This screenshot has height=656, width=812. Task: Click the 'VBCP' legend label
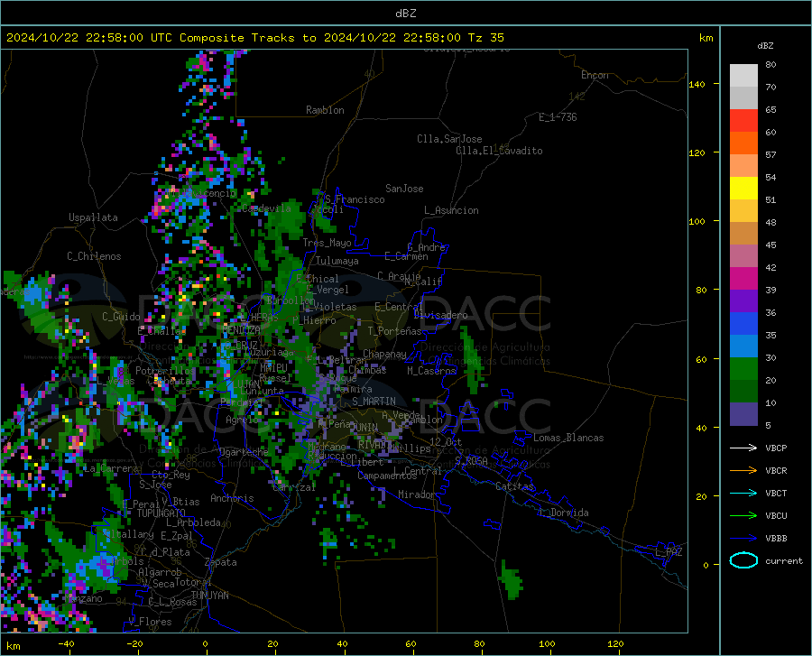point(776,448)
